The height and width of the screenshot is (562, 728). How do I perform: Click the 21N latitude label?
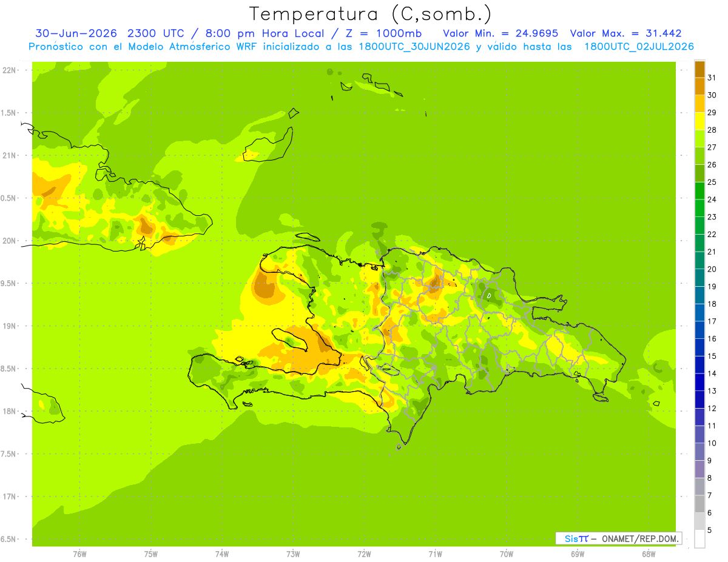(9, 156)
